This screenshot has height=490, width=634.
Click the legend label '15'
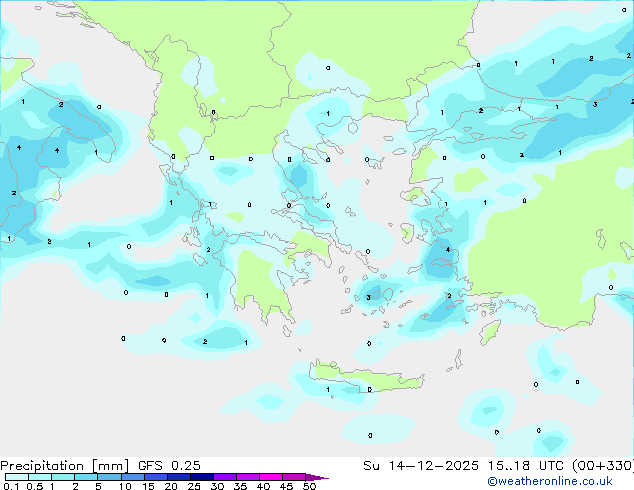point(148,486)
